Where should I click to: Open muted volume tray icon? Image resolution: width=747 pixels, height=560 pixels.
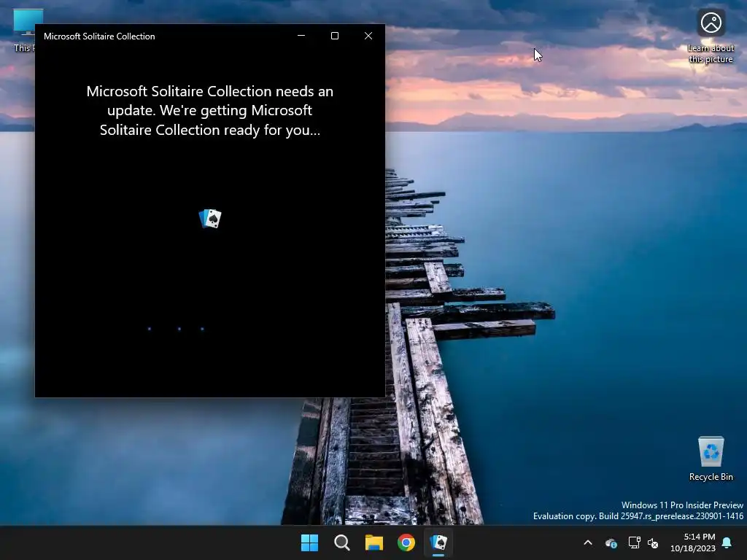[653, 542]
